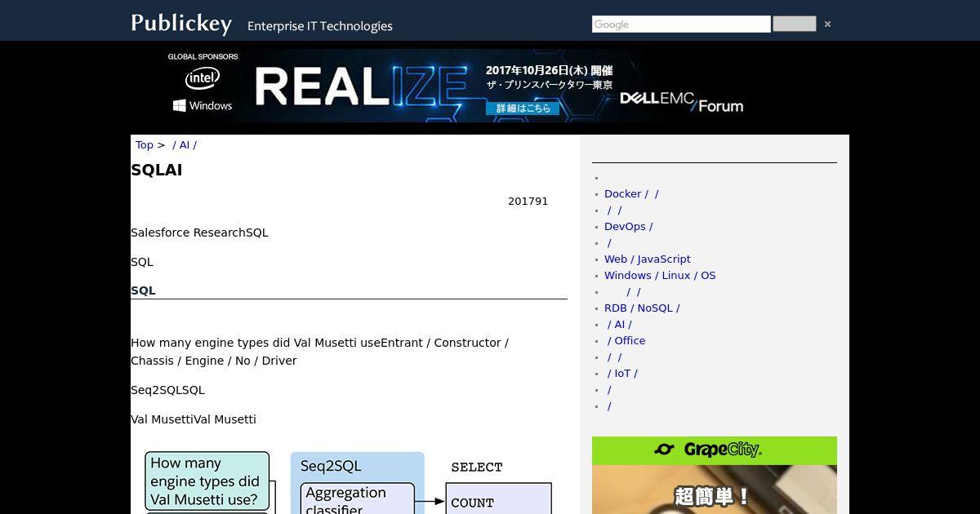Open the Docker category in sidebar
Image resolution: width=980 pixels, height=514 pixels.
tap(631, 194)
